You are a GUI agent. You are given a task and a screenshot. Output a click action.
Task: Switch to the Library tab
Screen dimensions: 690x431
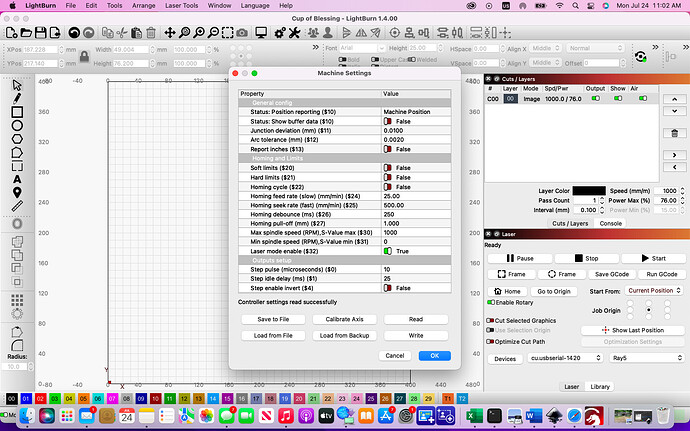600,387
